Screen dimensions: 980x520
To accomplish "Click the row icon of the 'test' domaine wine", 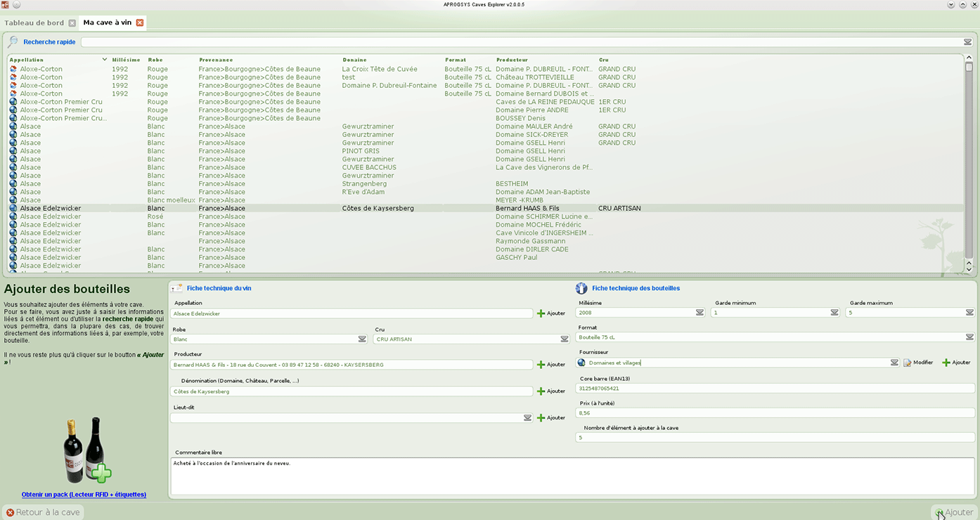I will coord(13,77).
